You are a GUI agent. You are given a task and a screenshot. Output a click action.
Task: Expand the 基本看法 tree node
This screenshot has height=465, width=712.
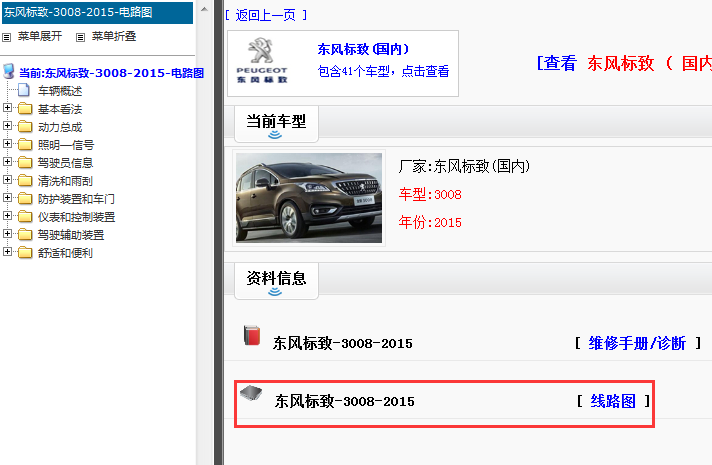(x=7, y=108)
